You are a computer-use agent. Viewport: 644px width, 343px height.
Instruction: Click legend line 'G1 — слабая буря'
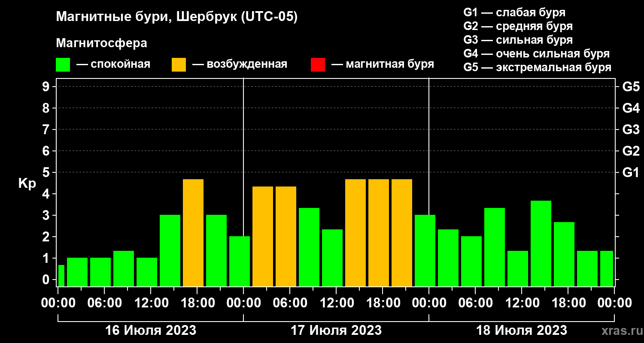pos(514,12)
